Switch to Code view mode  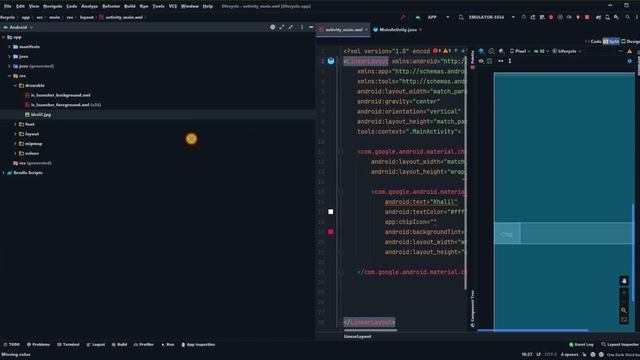click(x=593, y=41)
